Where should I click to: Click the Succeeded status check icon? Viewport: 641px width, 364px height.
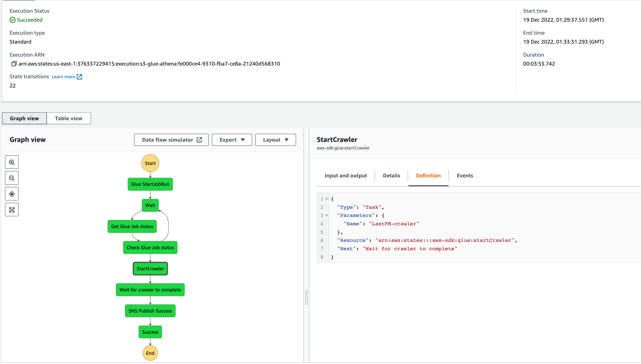pyautogui.click(x=12, y=20)
